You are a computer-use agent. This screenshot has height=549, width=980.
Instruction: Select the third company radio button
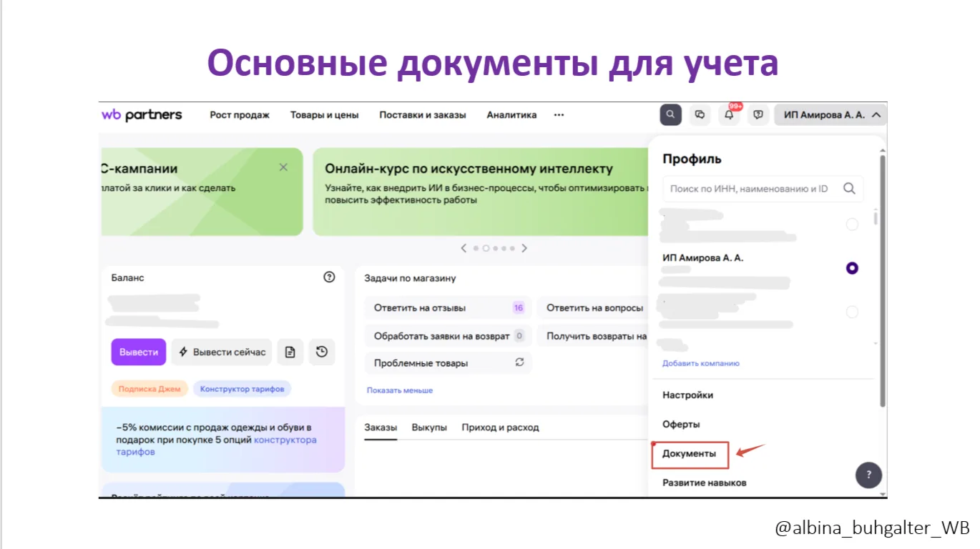pyautogui.click(x=852, y=312)
